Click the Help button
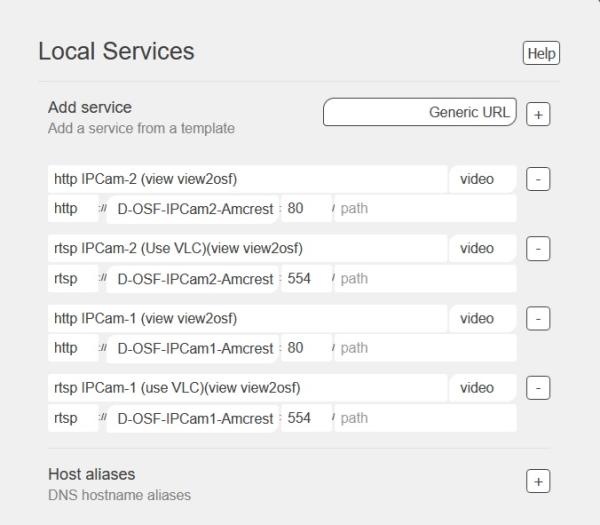The width and height of the screenshot is (600, 525). (541, 54)
